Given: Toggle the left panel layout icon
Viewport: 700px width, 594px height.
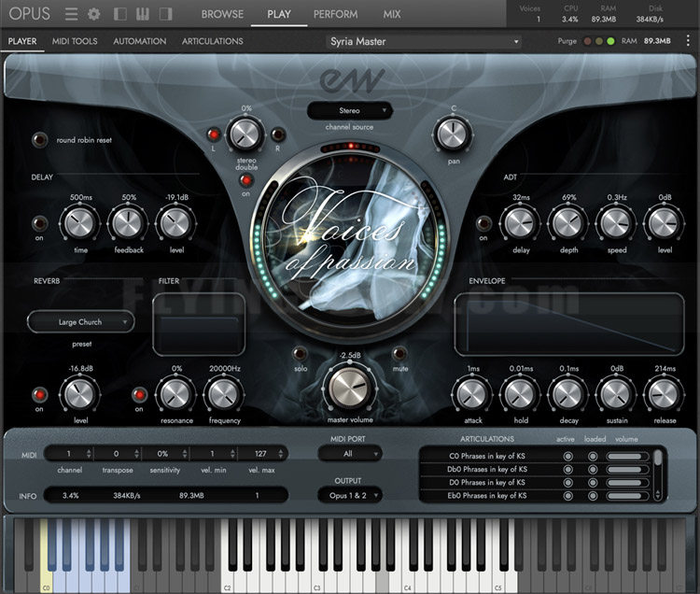Looking at the screenshot, I should tap(120, 14).
